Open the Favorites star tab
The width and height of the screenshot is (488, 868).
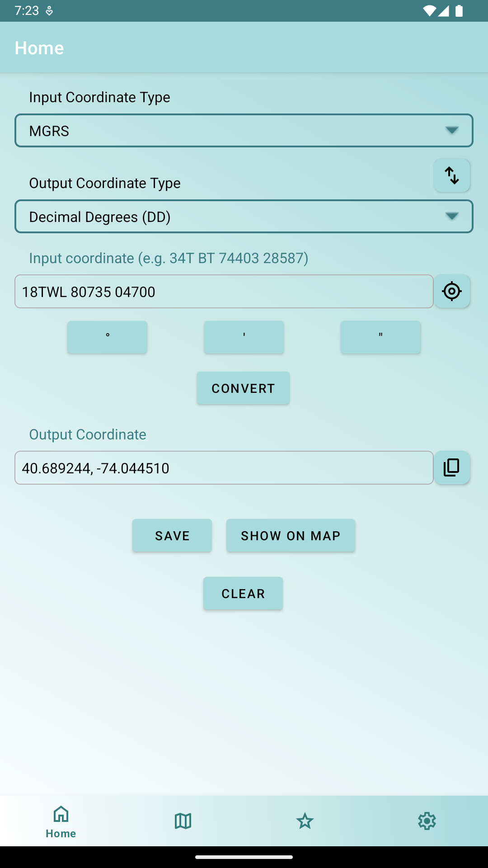[x=305, y=821]
